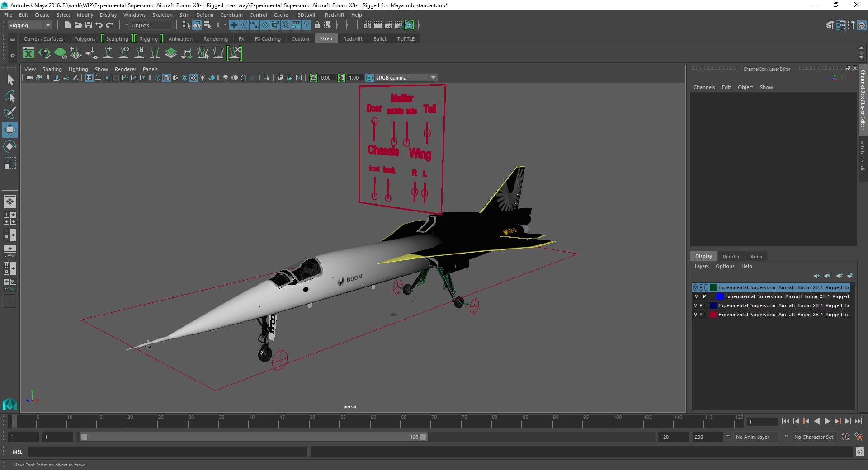Click the viewport gamma value field 1.00
Image resolution: width=868 pixels, height=470 pixels.
[354, 78]
